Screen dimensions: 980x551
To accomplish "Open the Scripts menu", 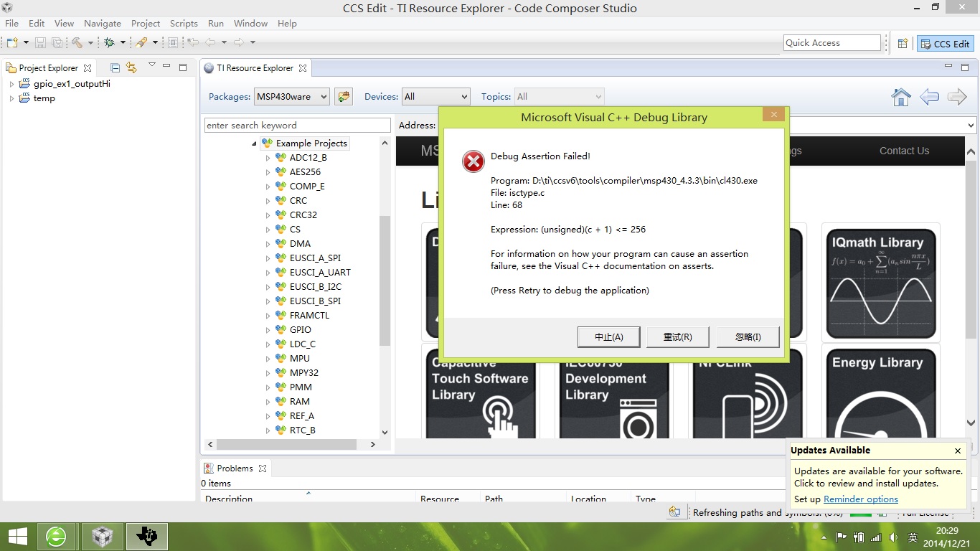I will (x=184, y=23).
